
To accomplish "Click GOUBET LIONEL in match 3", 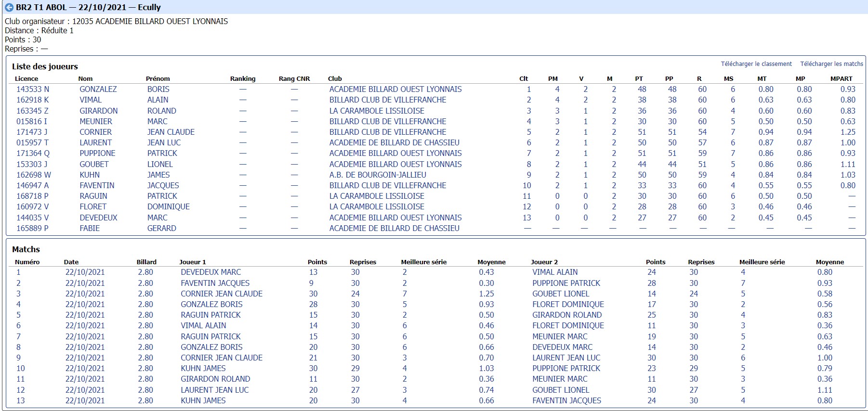I will pos(561,294).
